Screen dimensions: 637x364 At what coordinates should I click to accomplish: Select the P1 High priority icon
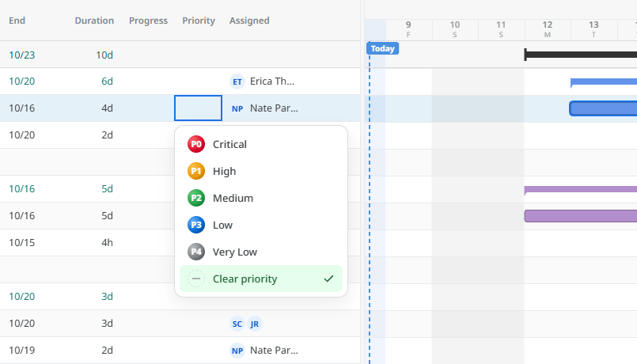point(195,171)
